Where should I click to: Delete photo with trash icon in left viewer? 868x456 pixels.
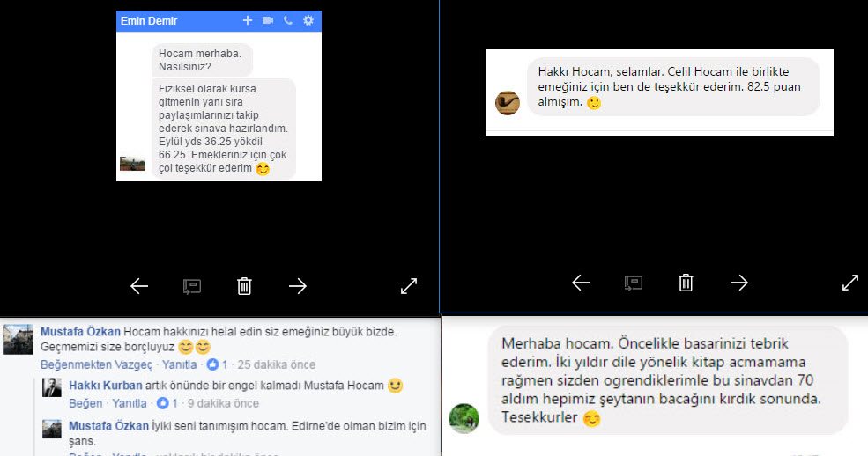tap(244, 286)
